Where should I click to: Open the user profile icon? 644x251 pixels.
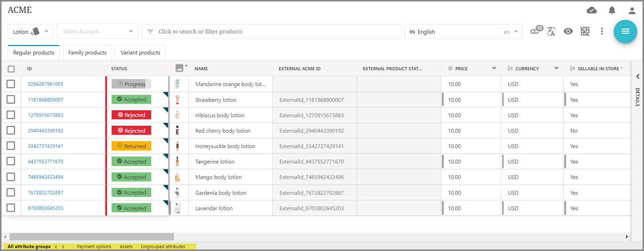(632, 11)
